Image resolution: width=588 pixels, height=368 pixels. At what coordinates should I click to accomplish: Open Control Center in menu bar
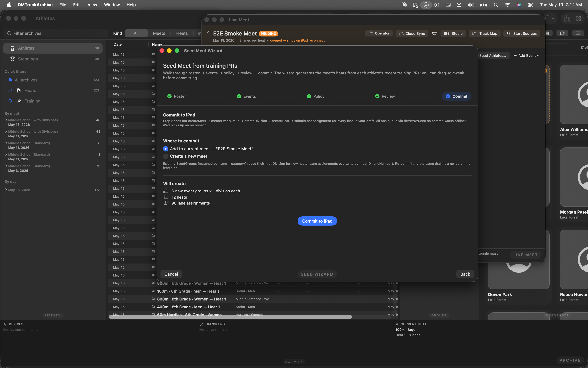tap(530, 5)
